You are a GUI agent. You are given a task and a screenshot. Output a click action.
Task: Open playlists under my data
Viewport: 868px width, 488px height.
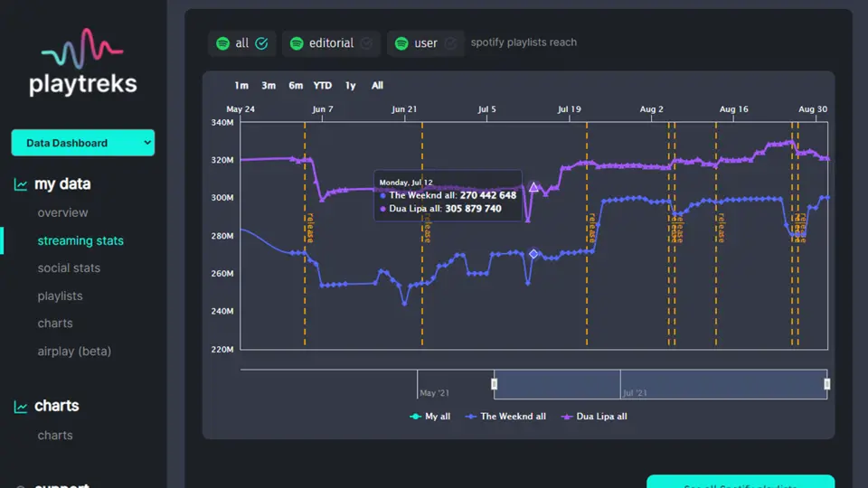point(60,296)
